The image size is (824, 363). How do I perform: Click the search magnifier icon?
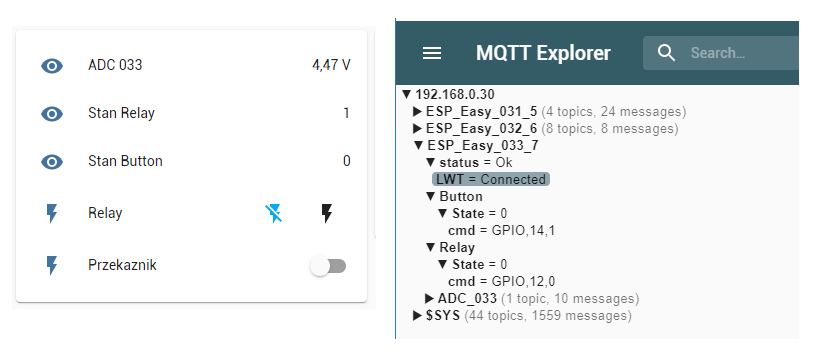point(666,53)
